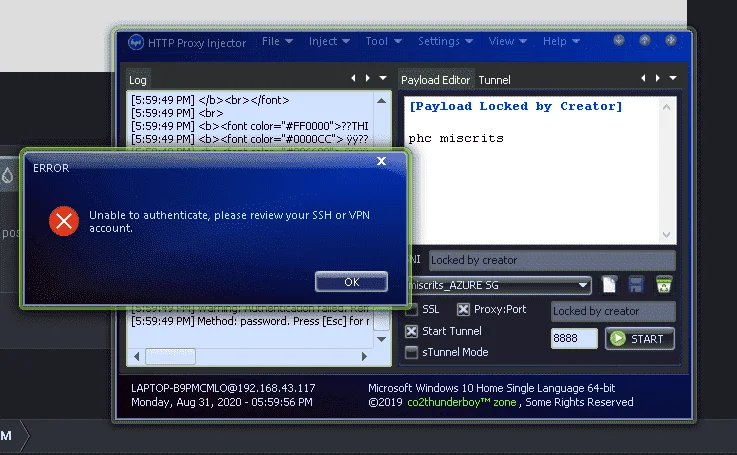The image size is (737, 455).
Task: Click the co2thunderboy zone link
Action: (462, 402)
